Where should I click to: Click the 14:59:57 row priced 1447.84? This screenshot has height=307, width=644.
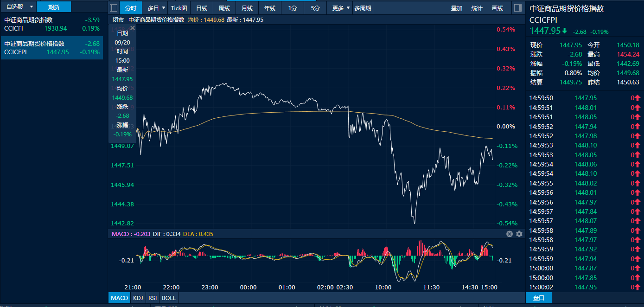point(585,211)
